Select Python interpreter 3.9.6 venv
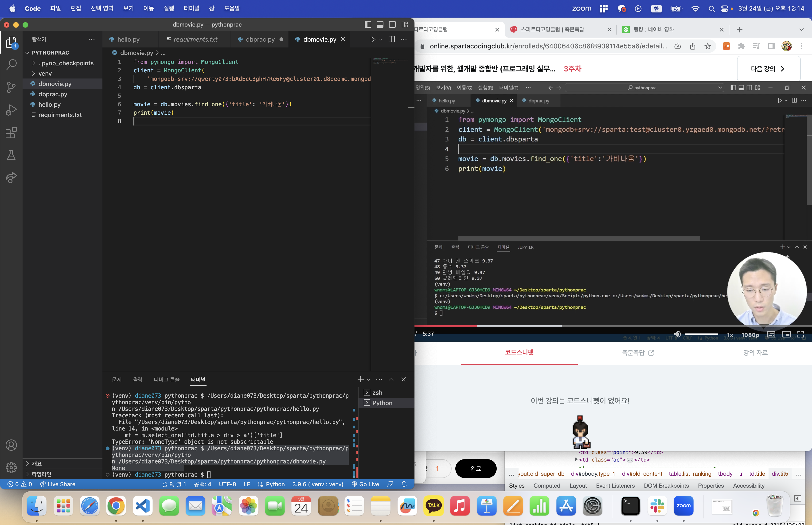The width and height of the screenshot is (812, 525). point(318,484)
